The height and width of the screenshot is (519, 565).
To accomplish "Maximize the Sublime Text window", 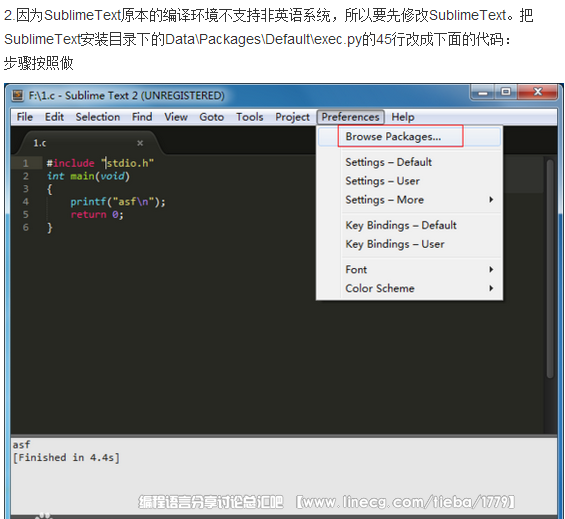I will click(506, 92).
